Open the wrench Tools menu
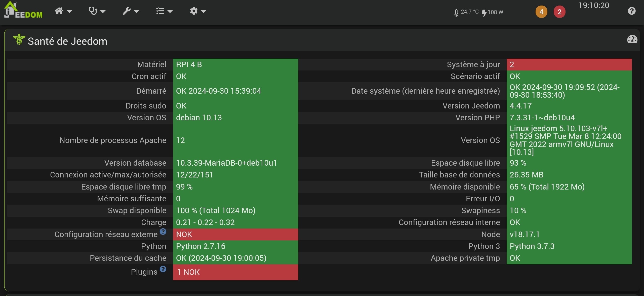The width and height of the screenshot is (644, 296). 127,11
